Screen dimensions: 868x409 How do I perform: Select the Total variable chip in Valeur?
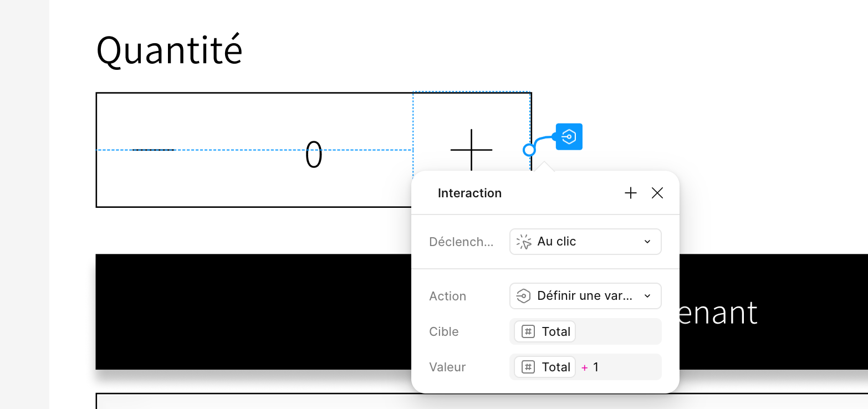click(x=544, y=367)
